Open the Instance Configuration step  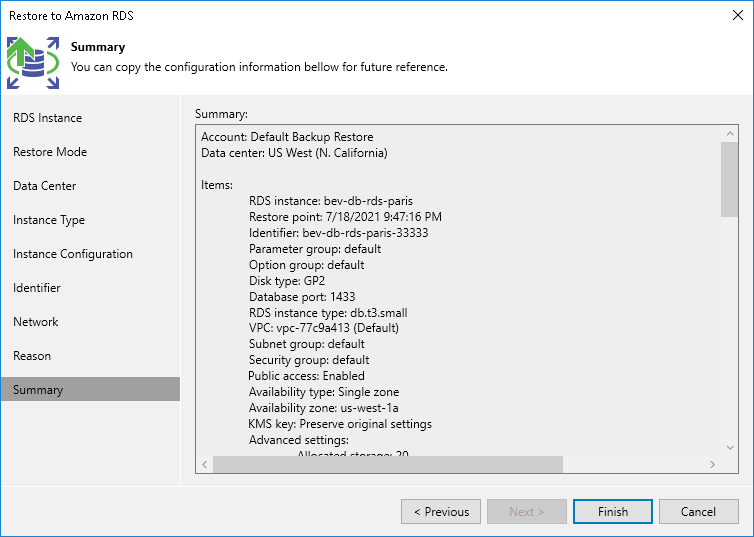tap(73, 254)
